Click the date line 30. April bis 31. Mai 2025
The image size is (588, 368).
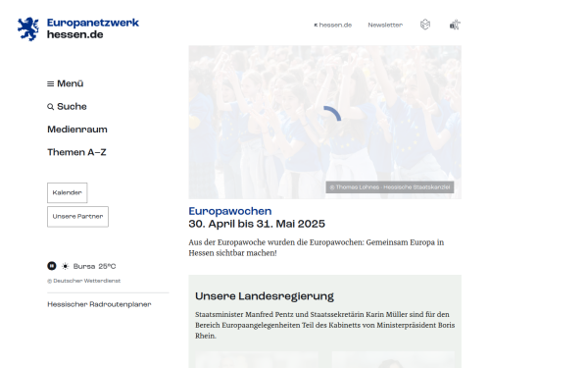pos(257,224)
